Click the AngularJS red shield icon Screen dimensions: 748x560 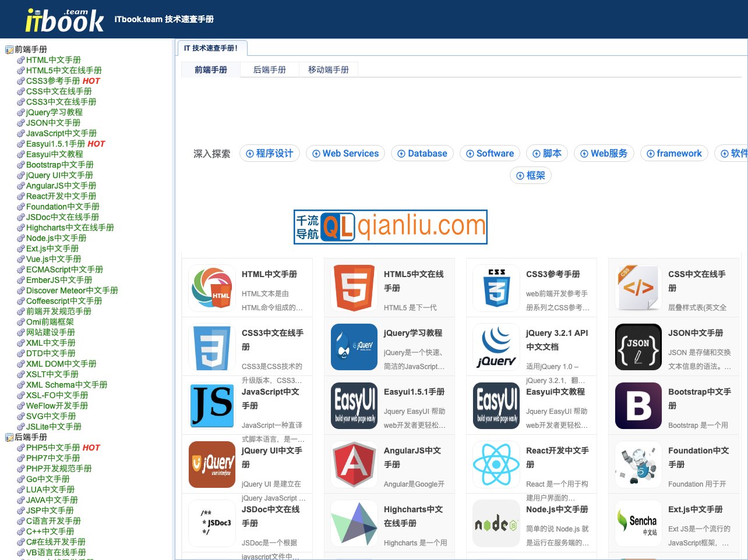click(x=354, y=464)
